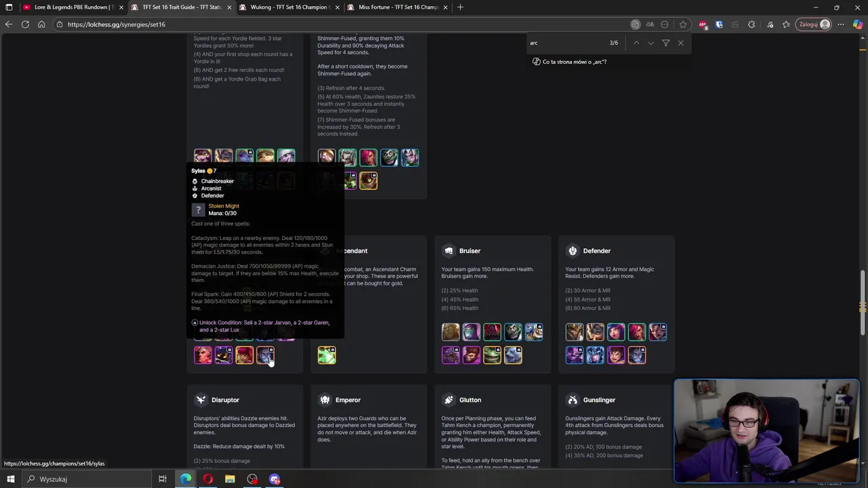Open the Defender trait card heading

597,251
